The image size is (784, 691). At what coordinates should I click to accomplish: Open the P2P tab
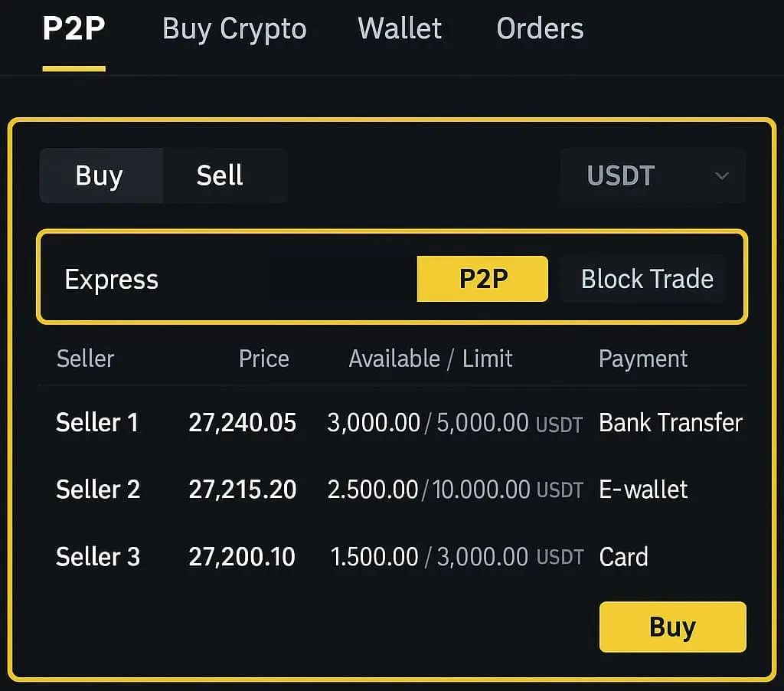[x=73, y=28]
